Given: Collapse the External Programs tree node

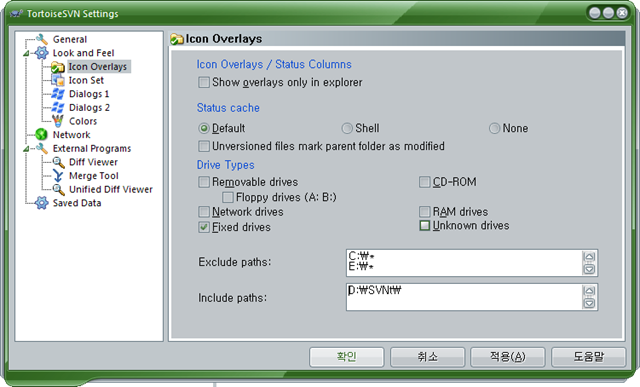Looking at the screenshot, I should (26, 149).
